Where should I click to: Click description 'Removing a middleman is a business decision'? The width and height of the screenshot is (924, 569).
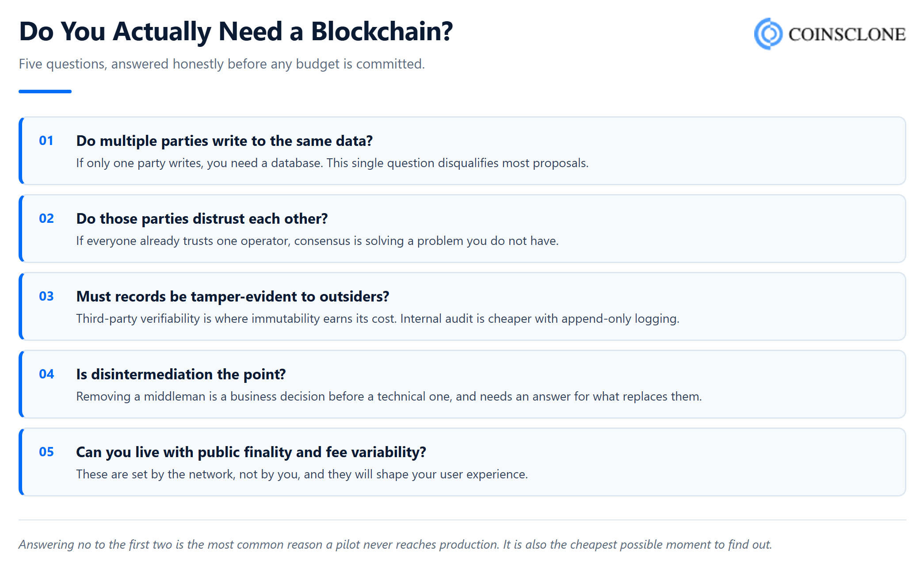(389, 397)
